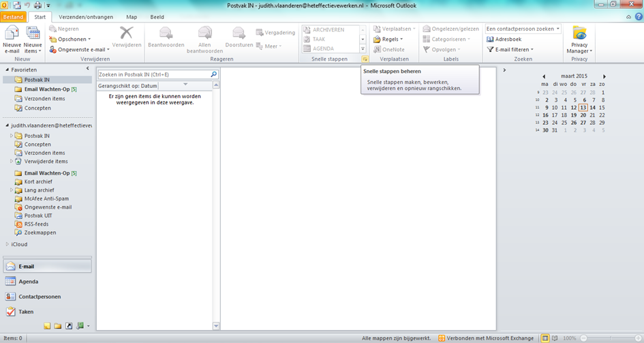Open Contactpersonen module
Image resolution: width=644 pixels, height=343 pixels.
[47, 297]
